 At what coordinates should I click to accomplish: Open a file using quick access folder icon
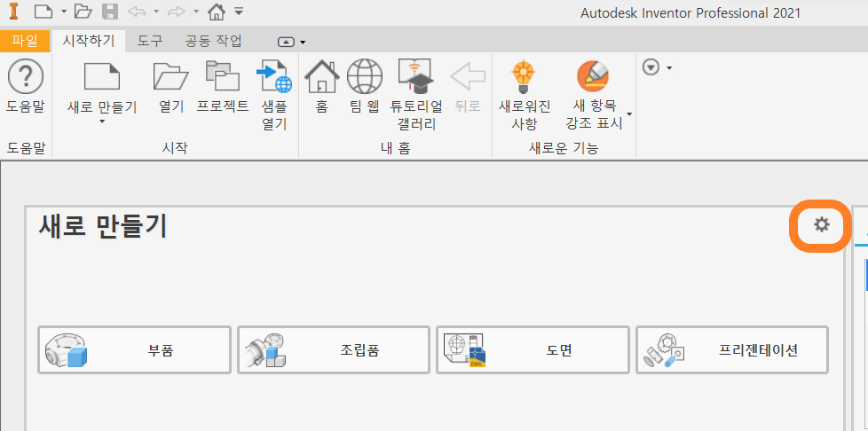point(83,12)
